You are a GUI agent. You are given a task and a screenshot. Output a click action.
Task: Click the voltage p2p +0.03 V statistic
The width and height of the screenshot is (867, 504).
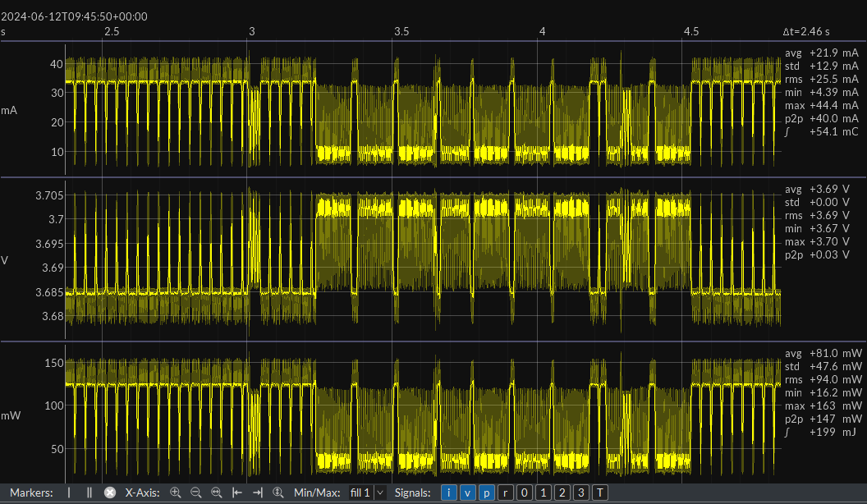tap(817, 254)
